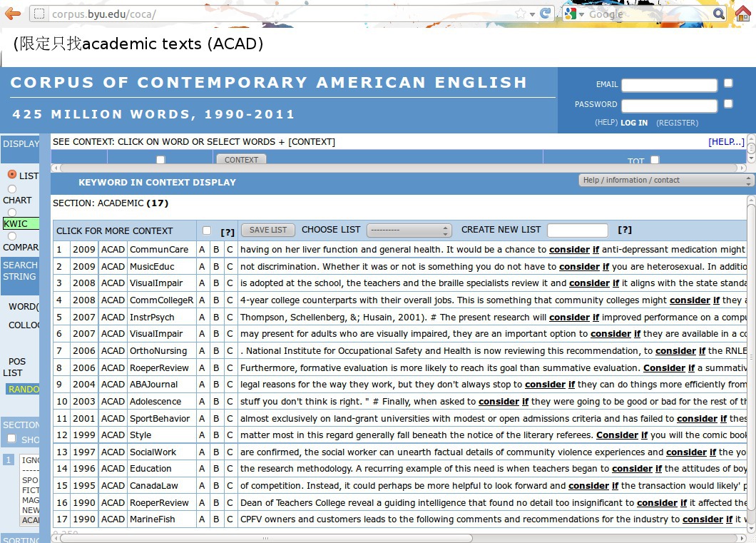
Task: Click MarineFish source in row 17
Action: point(153,519)
